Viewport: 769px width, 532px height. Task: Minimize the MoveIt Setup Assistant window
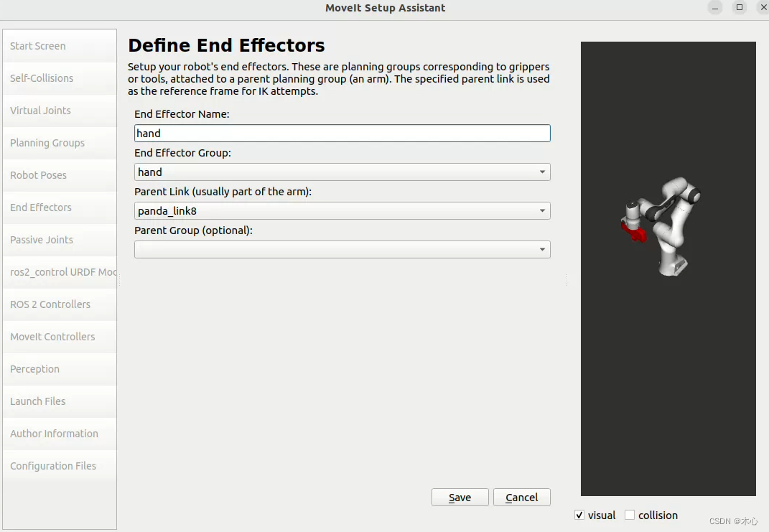tap(715, 8)
